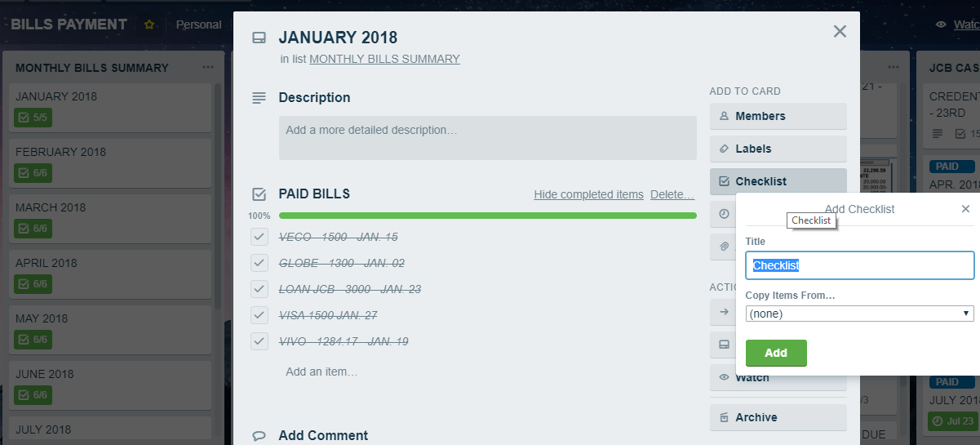Expand the Copy Items From dropdown
Viewport: 980px width, 445px height.
[x=860, y=314]
